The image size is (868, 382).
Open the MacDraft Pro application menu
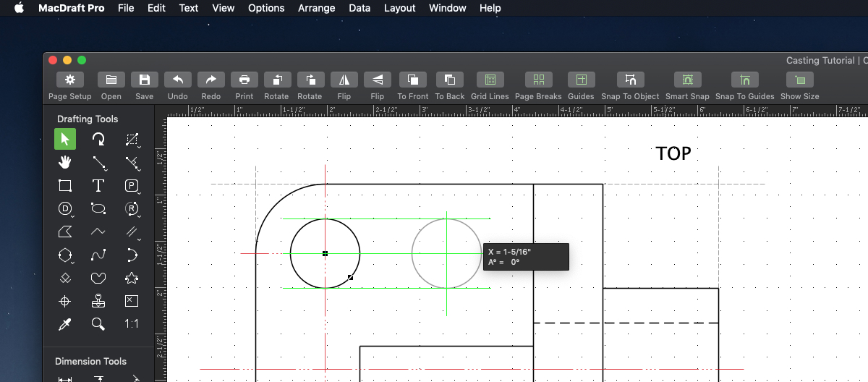click(x=72, y=8)
